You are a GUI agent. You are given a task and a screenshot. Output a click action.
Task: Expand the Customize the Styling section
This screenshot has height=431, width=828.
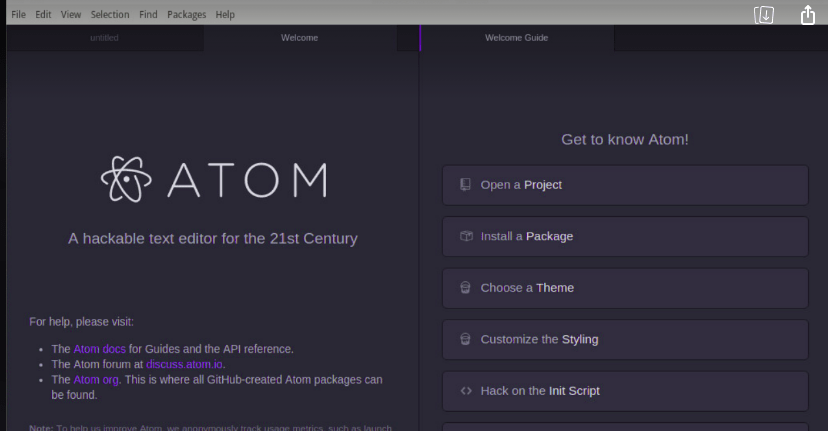625,340
